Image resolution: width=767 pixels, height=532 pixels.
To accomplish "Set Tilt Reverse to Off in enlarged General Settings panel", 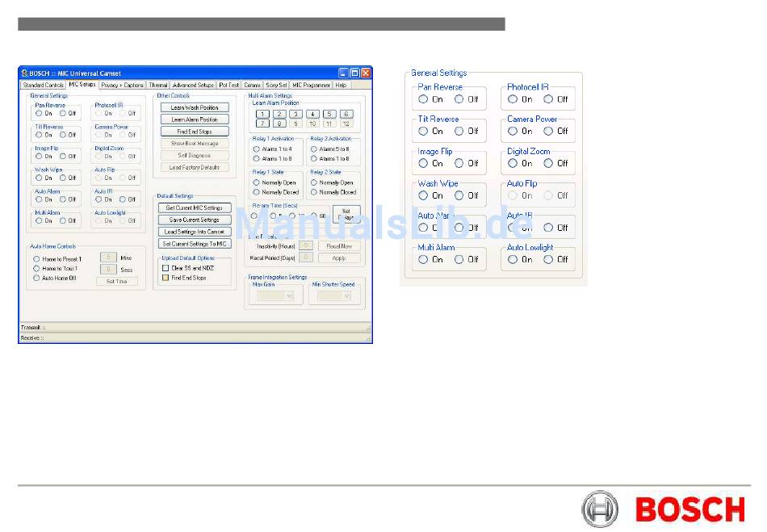I will [459, 131].
